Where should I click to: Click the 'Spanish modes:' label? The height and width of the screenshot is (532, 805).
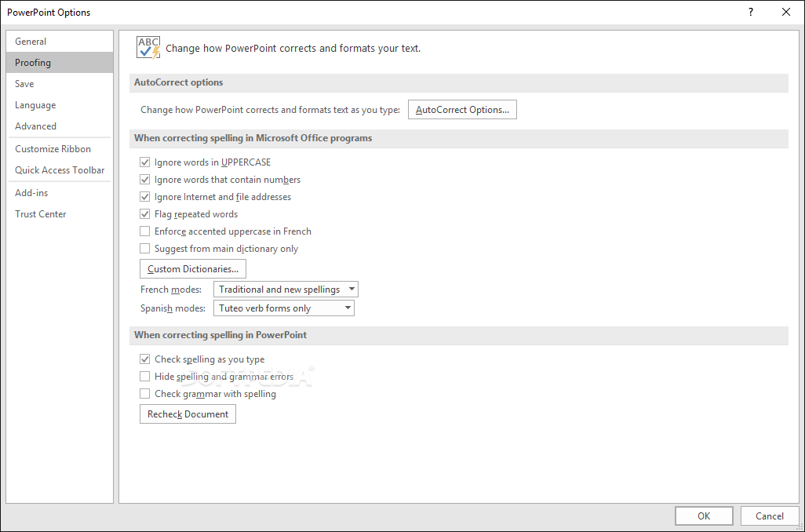point(173,308)
